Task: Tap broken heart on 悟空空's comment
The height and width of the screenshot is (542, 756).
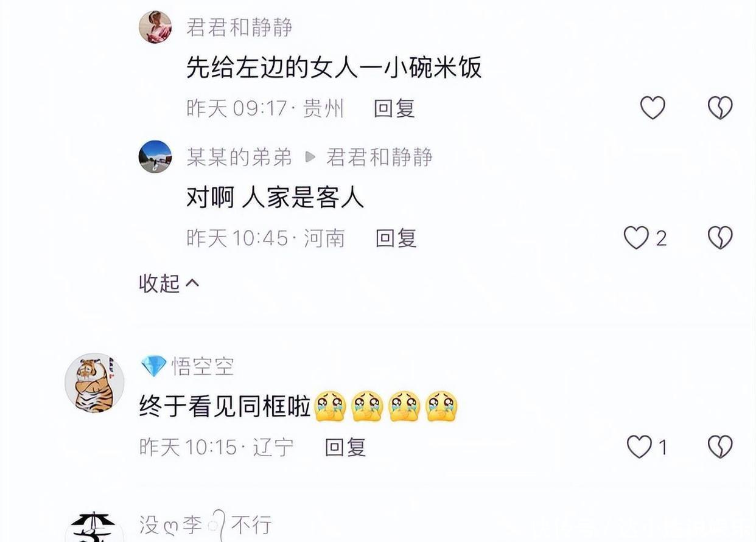Action: click(x=719, y=447)
